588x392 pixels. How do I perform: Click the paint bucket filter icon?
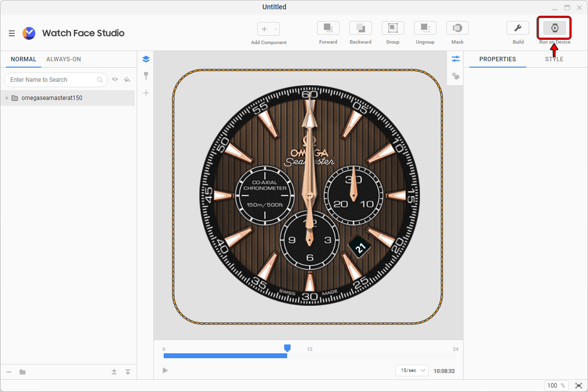127,79
